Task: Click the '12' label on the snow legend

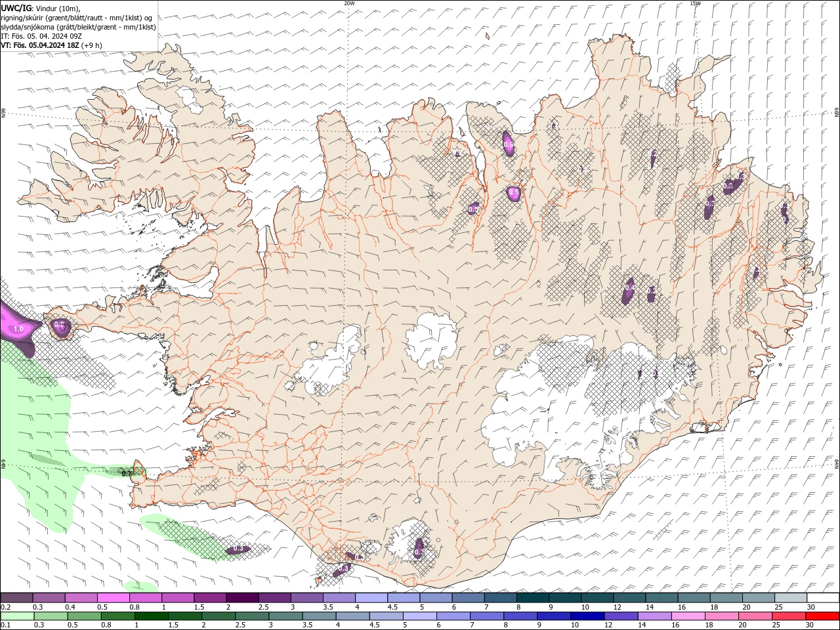Action: [x=616, y=607]
